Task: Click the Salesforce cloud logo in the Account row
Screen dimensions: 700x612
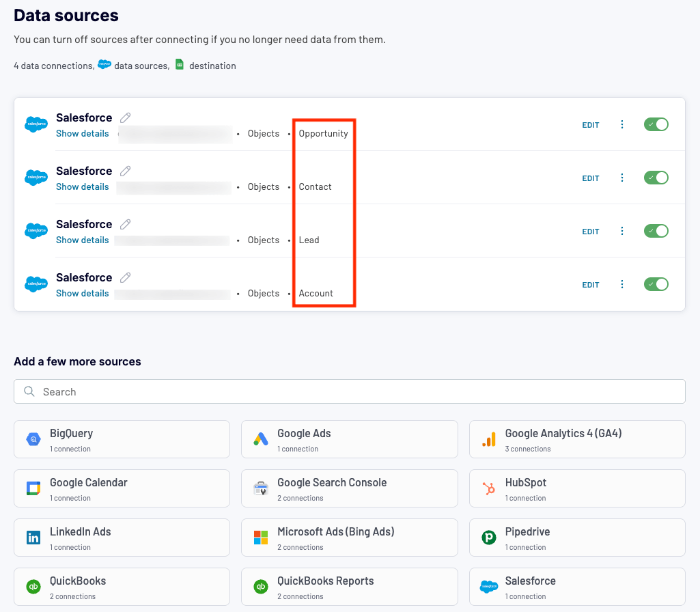Action: [36, 284]
